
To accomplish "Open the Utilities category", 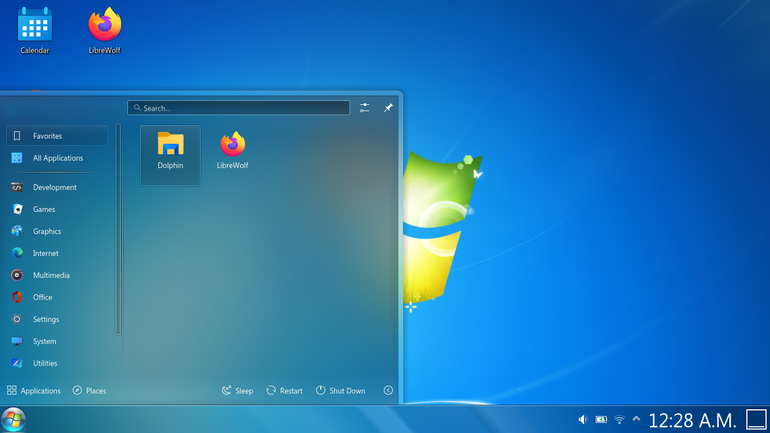I will coord(57,363).
